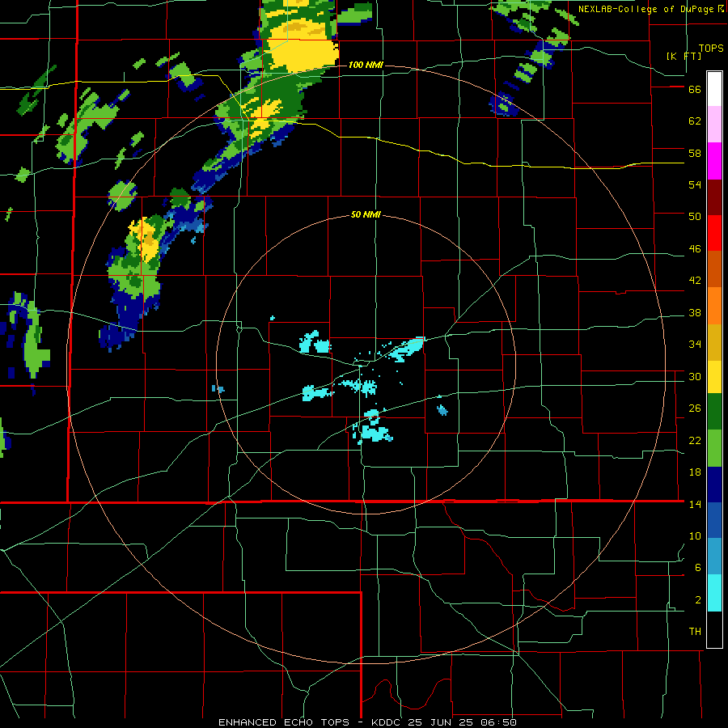
Task: Click the magenta legend swatch
Action: [714, 161]
